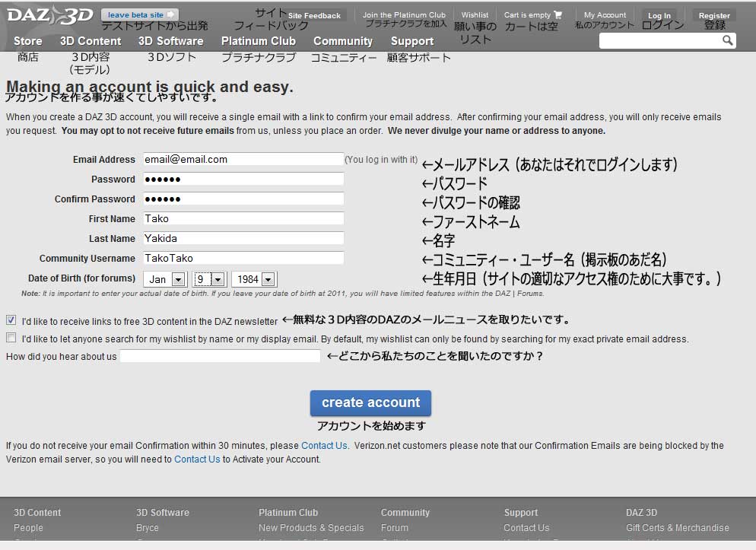Viewport: 756px width, 550px height.
Task: Click the Register button
Action: pos(714,15)
